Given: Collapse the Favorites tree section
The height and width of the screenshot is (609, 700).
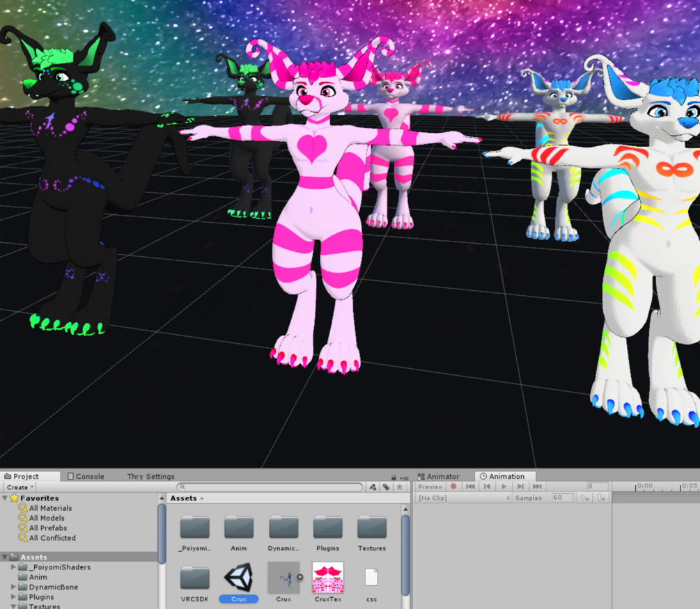Looking at the screenshot, I should click(x=5, y=498).
